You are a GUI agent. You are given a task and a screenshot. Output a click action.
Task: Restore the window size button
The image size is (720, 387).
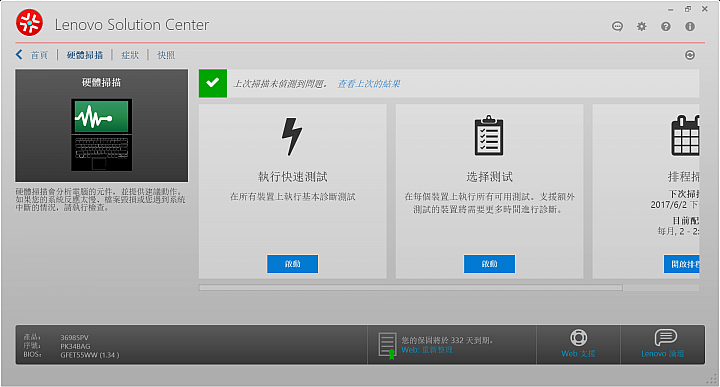pos(688,9)
